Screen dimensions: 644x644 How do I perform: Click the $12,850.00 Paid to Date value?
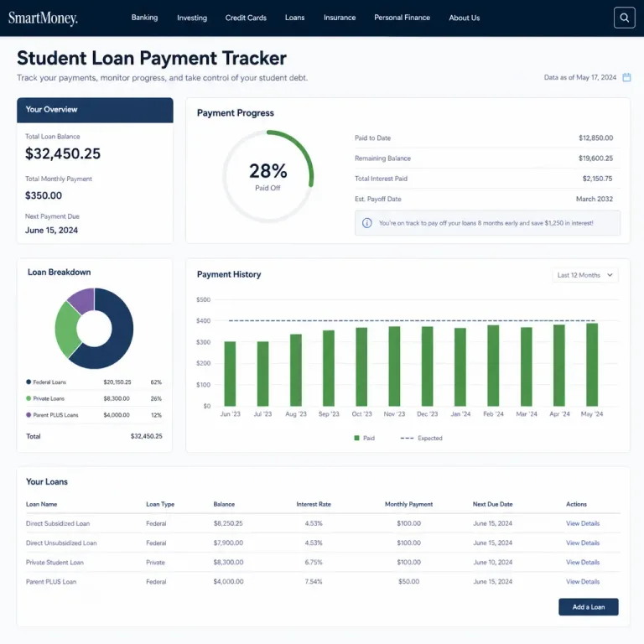pos(595,138)
